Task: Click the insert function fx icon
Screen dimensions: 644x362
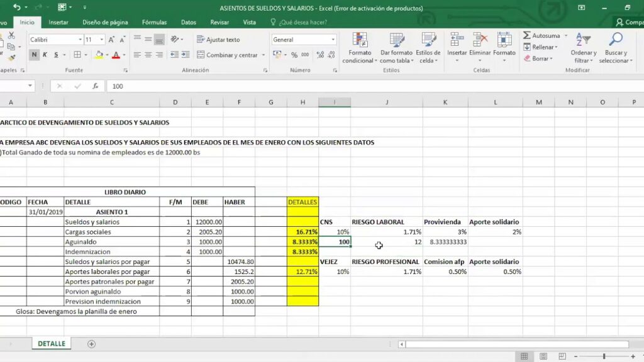Action: (x=96, y=85)
